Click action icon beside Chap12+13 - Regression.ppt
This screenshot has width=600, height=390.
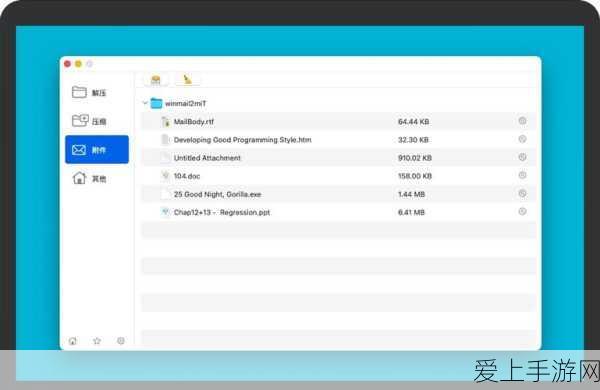click(x=522, y=212)
